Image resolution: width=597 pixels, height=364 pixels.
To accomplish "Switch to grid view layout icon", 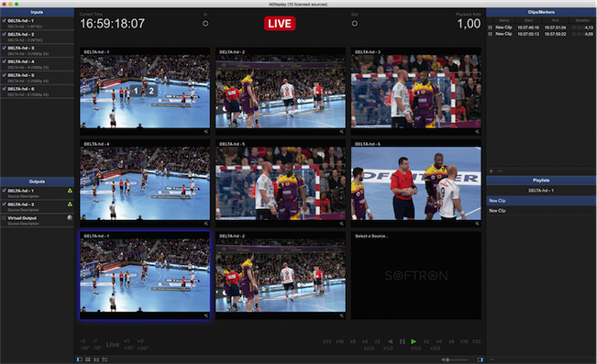I will (x=88, y=359).
